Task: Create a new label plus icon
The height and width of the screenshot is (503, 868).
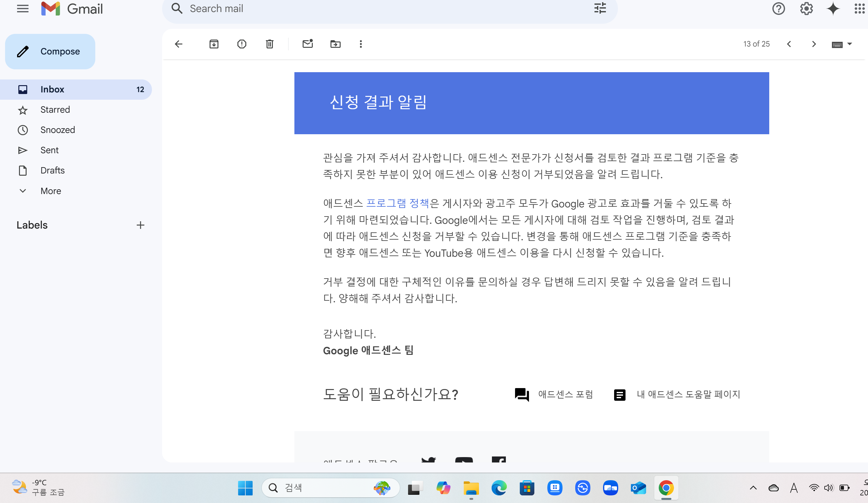Action: [141, 225]
